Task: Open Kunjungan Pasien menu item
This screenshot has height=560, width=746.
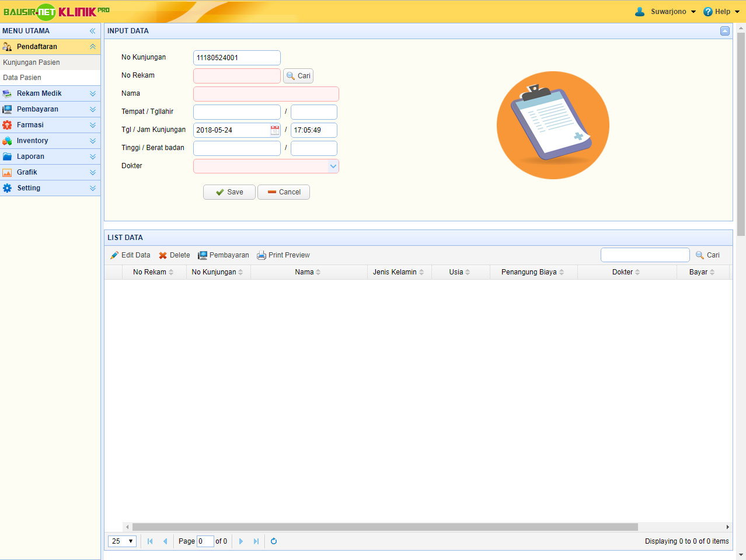Action: 32,62
